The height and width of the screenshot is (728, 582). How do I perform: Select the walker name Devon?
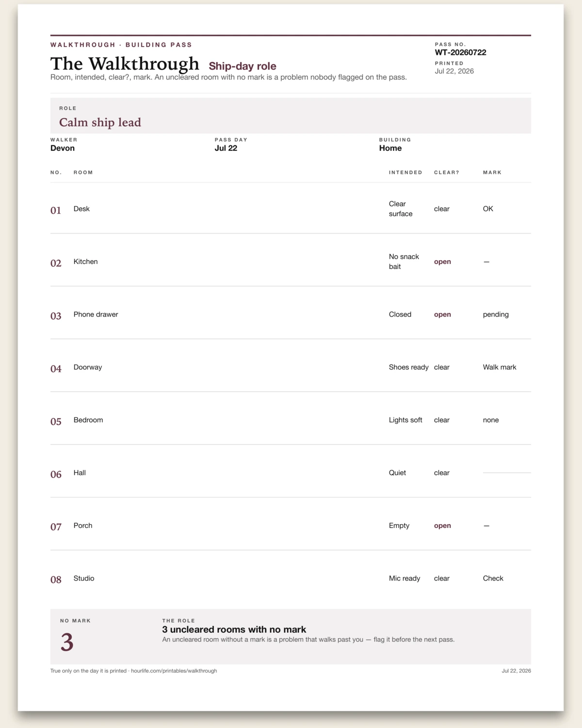point(63,148)
